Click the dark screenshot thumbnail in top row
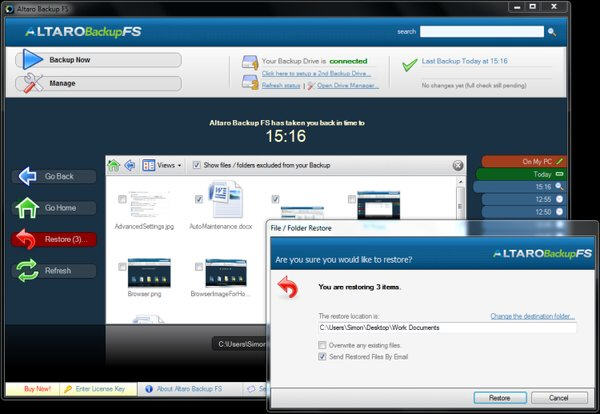The height and width of the screenshot is (414, 600). (x=378, y=205)
